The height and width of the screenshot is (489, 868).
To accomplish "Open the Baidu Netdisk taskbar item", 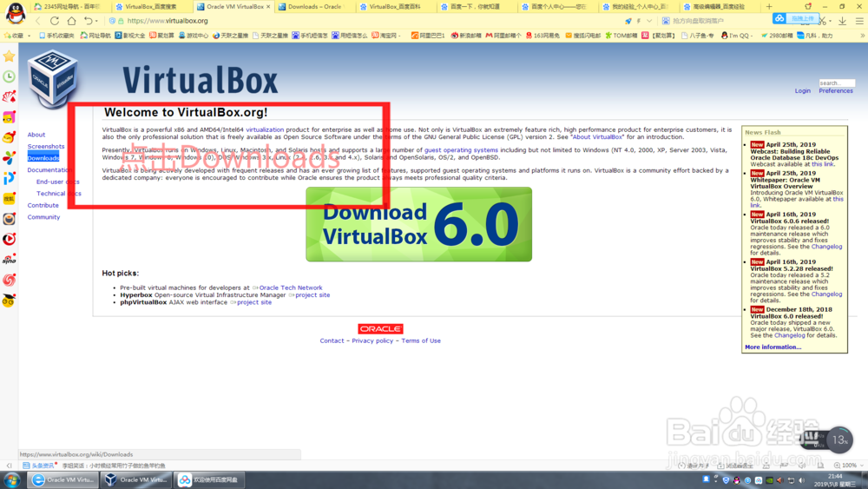I will [x=210, y=479].
